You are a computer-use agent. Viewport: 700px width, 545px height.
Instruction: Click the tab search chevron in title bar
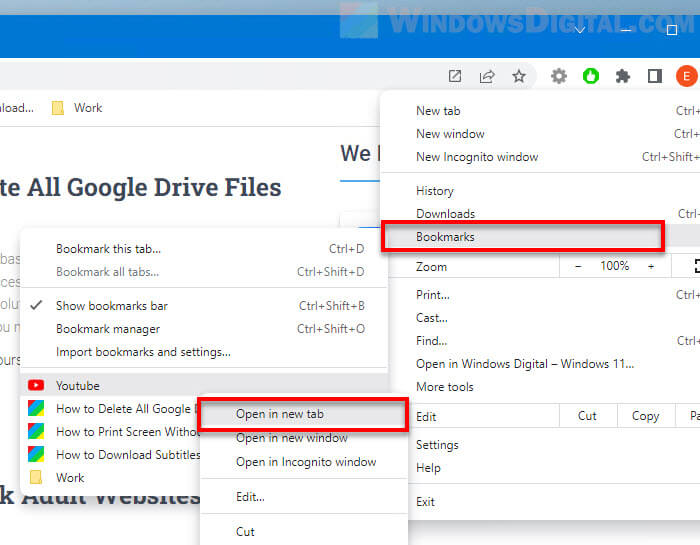579,30
